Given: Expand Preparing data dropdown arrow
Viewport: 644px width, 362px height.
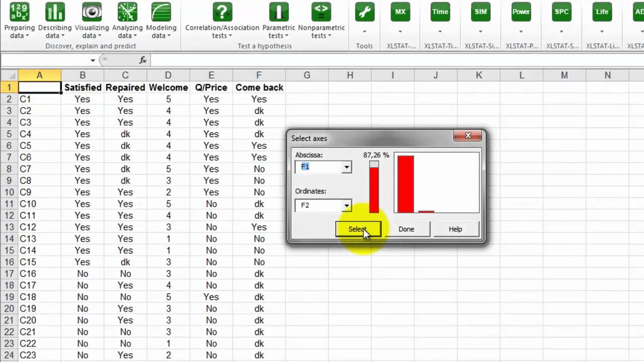Looking at the screenshot, I should click(x=27, y=36).
